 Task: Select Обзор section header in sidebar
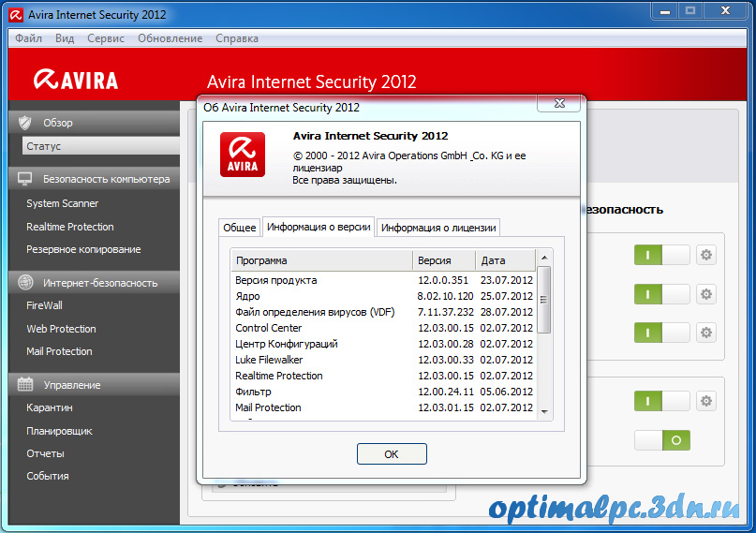coord(94,123)
